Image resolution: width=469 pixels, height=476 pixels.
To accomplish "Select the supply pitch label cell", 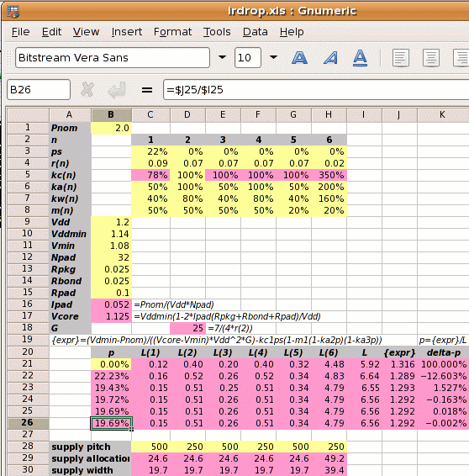I will pos(90,447).
